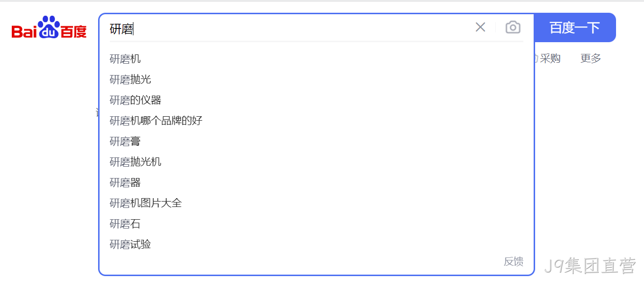Select suggestion 研磨抛光
The image size is (644, 281).
point(316,79)
